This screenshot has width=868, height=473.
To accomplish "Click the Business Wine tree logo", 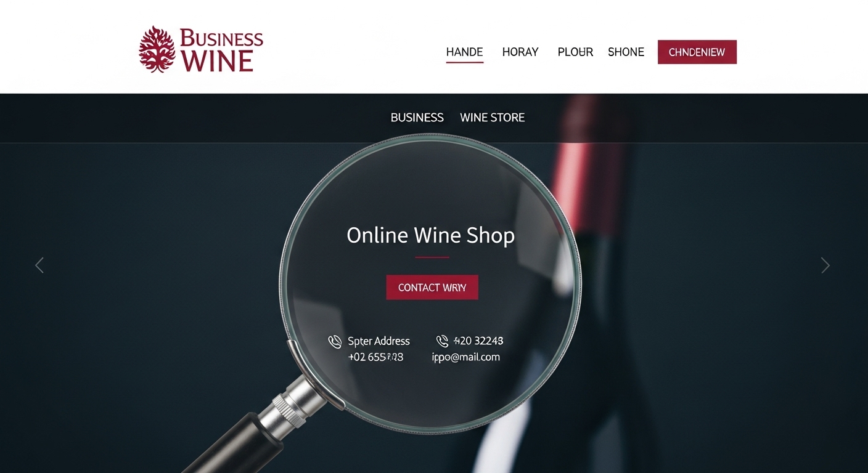I will coord(157,49).
